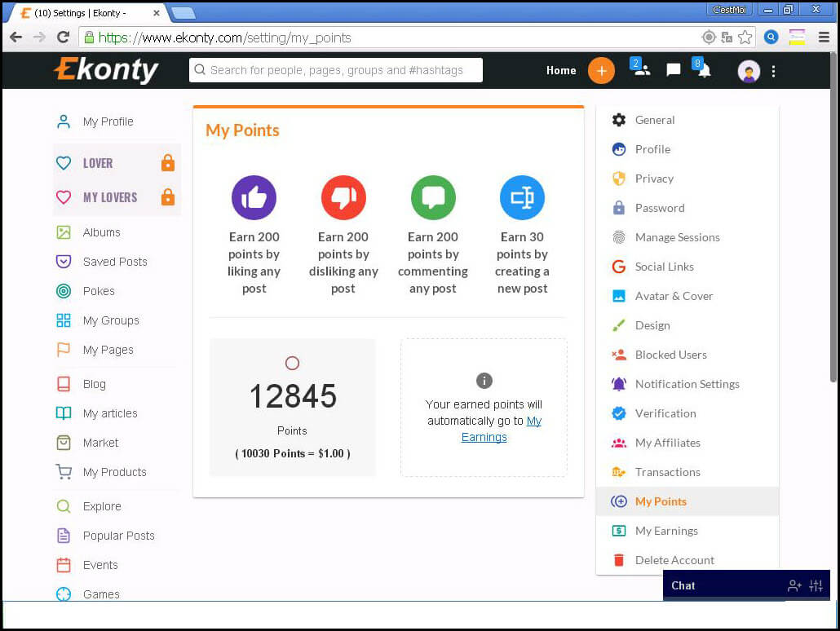Click the red thumbs-down dislike icon
840x631 pixels.
pos(343,198)
